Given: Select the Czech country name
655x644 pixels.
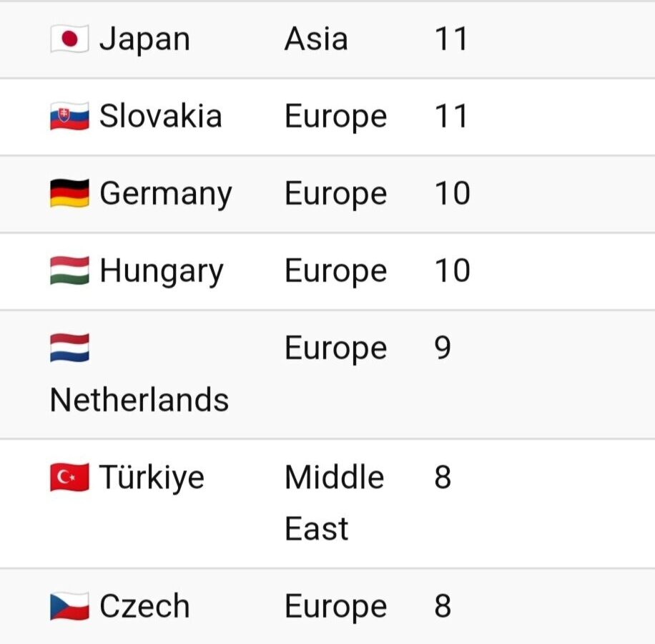Looking at the screenshot, I should coord(144,605).
